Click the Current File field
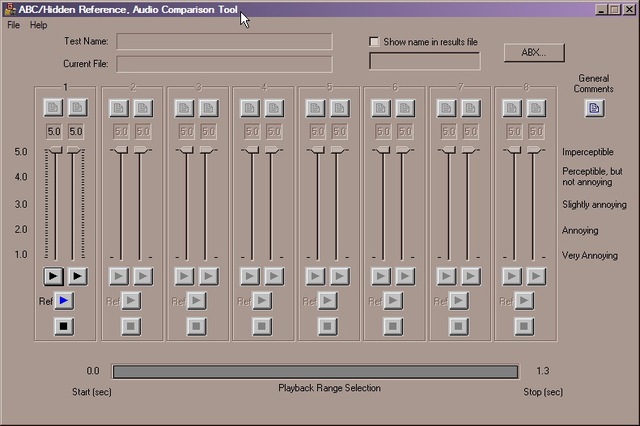Image resolution: width=640 pixels, height=426 pixels. click(224, 63)
